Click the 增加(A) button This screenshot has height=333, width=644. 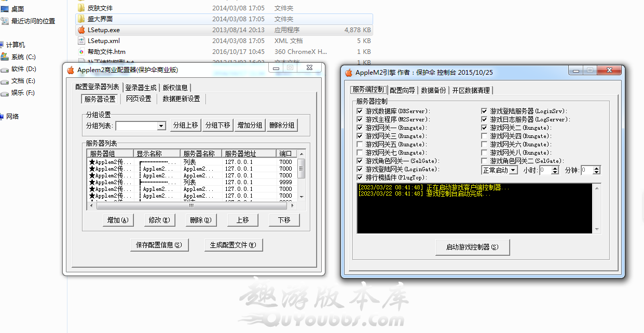tap(118, 220)
